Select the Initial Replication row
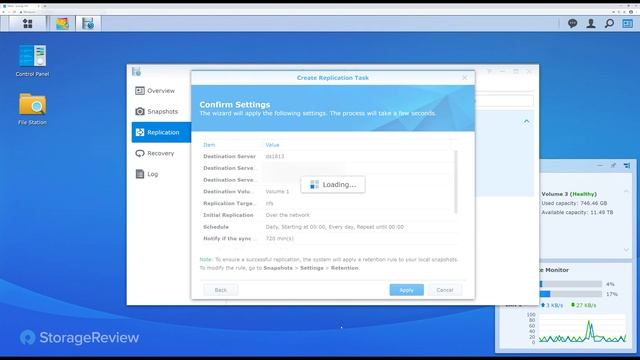 (327, 215)
